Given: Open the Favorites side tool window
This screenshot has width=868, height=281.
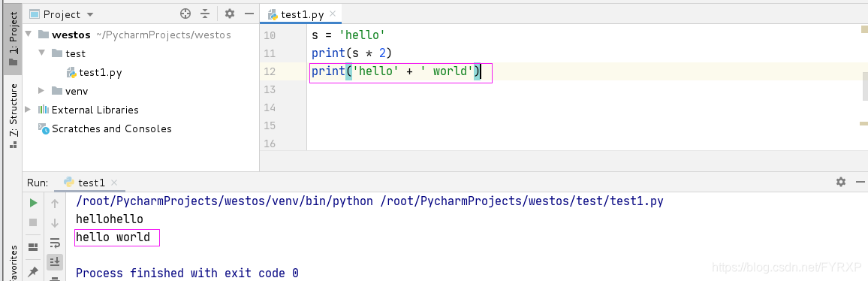Looking at the screenshot, I should [14, 262].
